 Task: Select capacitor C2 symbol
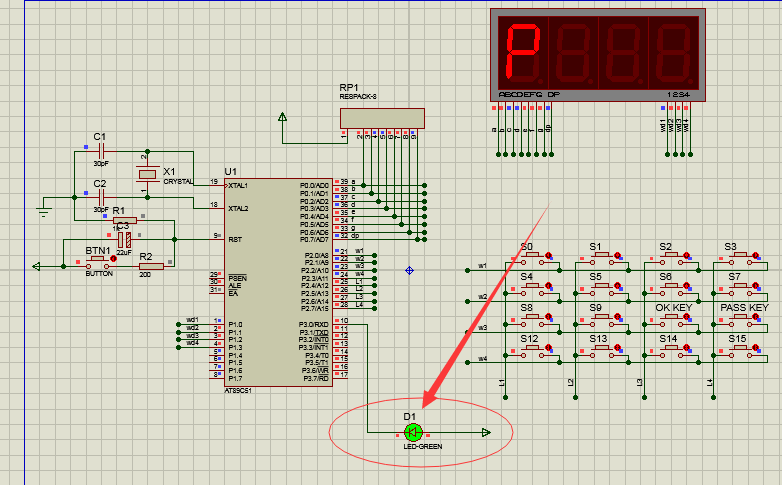(x=101, y=198)
